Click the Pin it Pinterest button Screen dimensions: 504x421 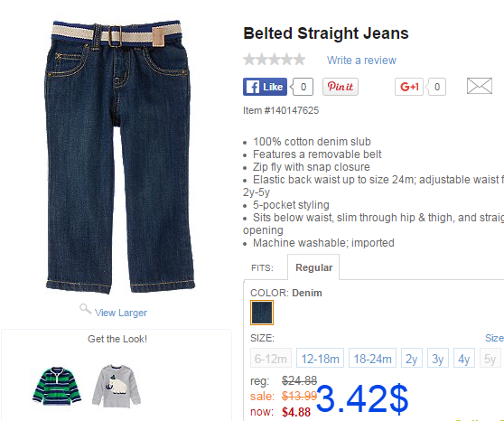click(x=341, y=87)
